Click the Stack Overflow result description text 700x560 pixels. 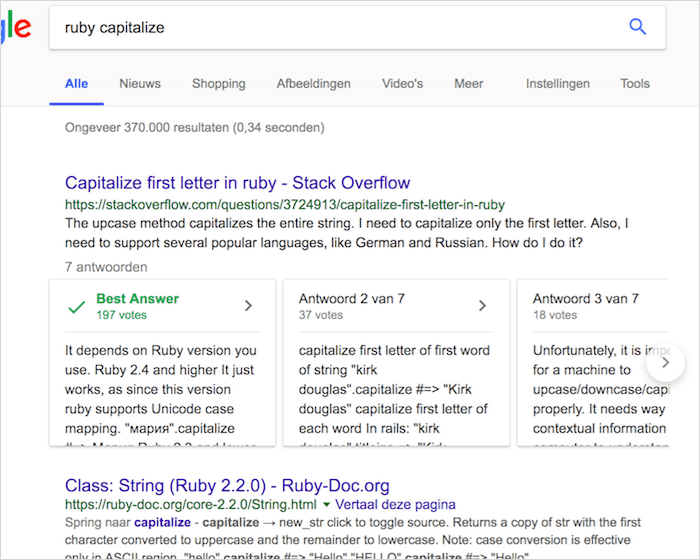click(x=347, y=233)
